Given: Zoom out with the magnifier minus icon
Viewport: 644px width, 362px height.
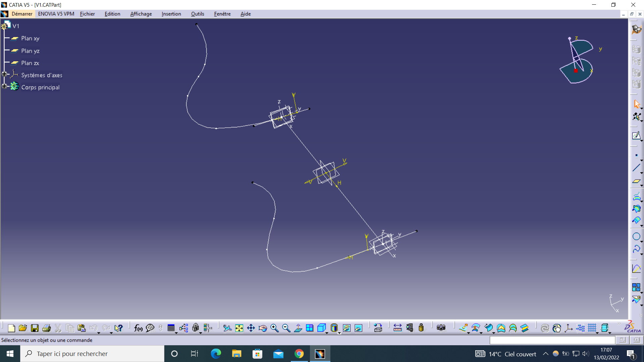Looking at the screenshot, I should click(286, 328).
